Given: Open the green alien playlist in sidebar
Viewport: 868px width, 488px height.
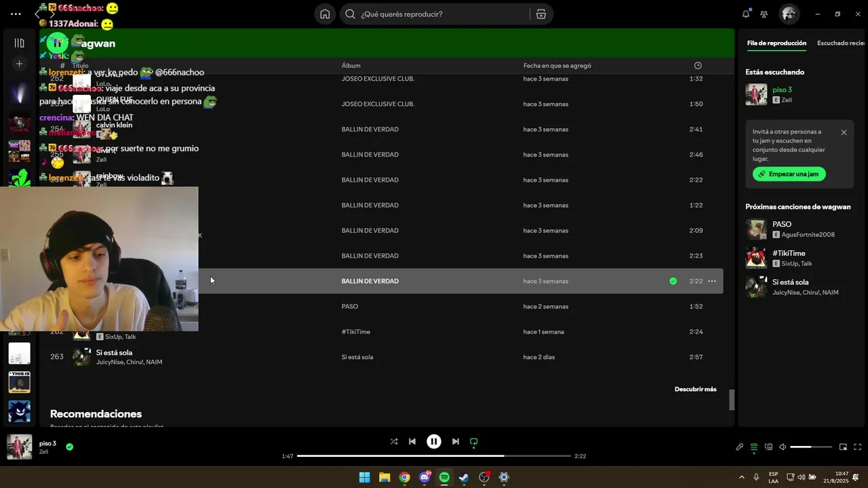Looking at the screenshot, I should pos(19,180).
